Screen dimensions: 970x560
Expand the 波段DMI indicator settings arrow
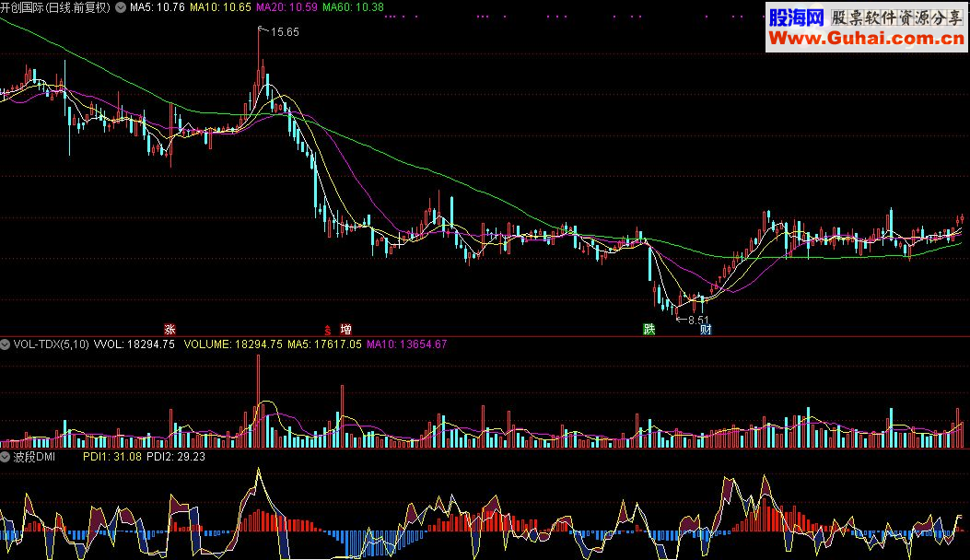point(5,457)
